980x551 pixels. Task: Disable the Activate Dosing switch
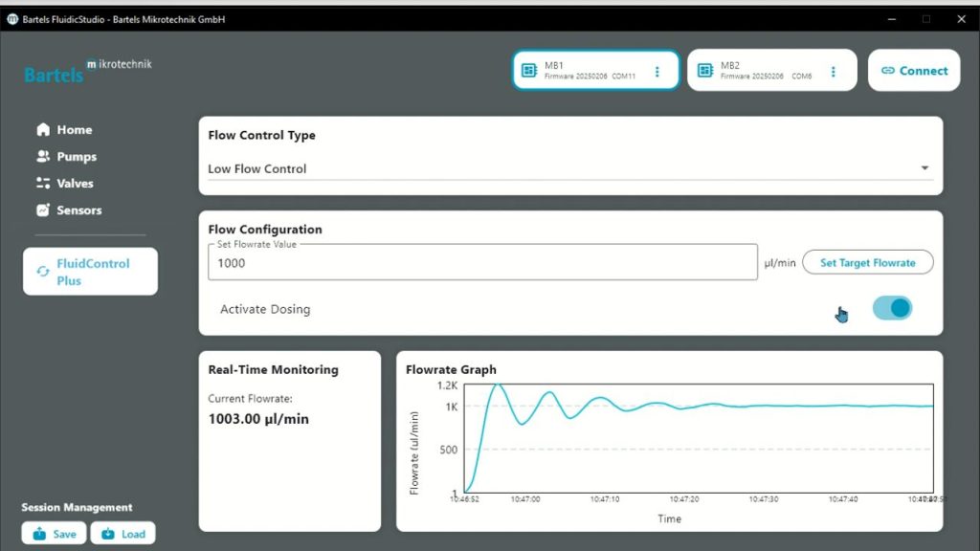tap(893, 308)
